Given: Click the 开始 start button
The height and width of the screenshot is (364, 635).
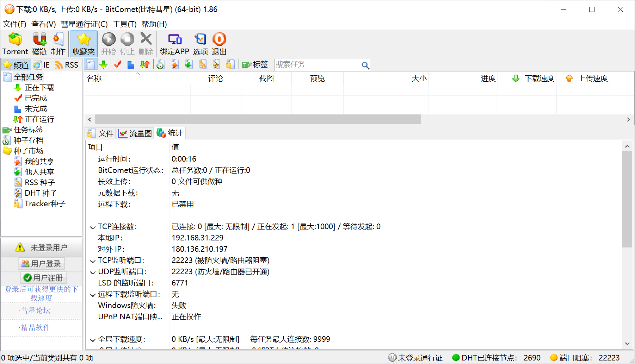Looking at the screenshot, I should pos(109,44).
